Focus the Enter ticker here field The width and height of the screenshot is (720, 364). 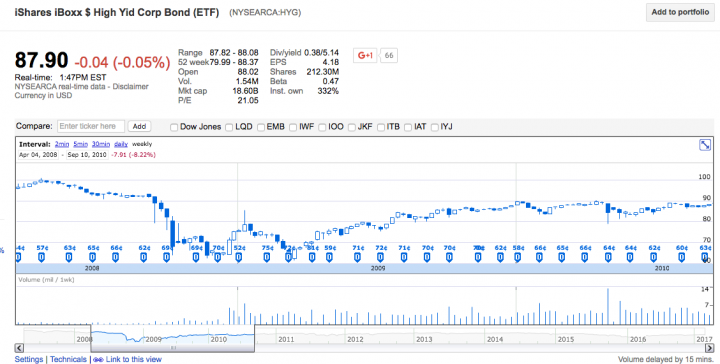tap(91, 126)
